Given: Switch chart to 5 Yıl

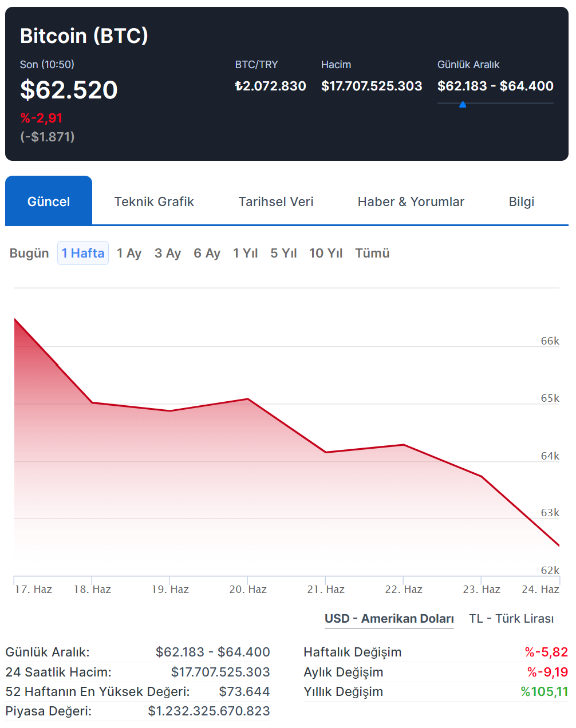Looking at the screenshot, I should [283, 253].
